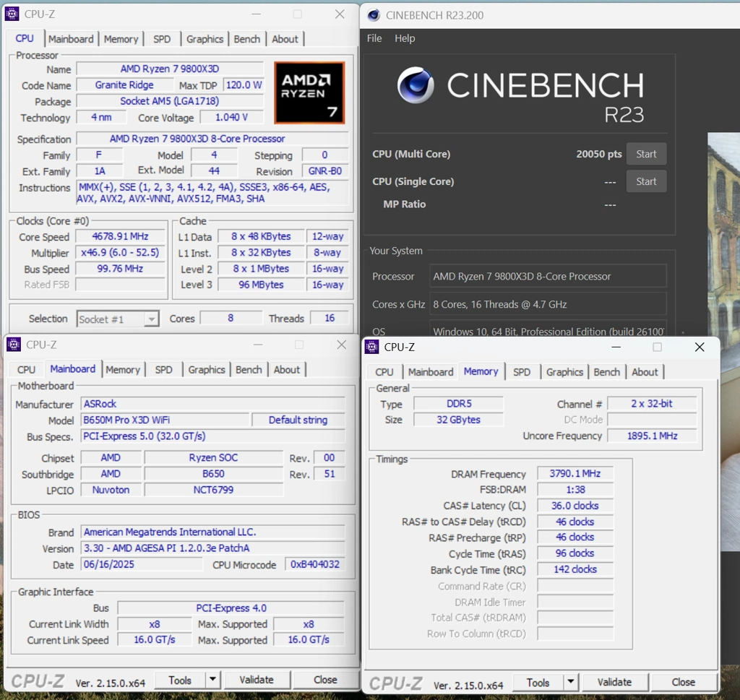740x700 pixels.
Task: Click the Bus Specs PCI-Express 5.0 field
Action: (213, 436)
